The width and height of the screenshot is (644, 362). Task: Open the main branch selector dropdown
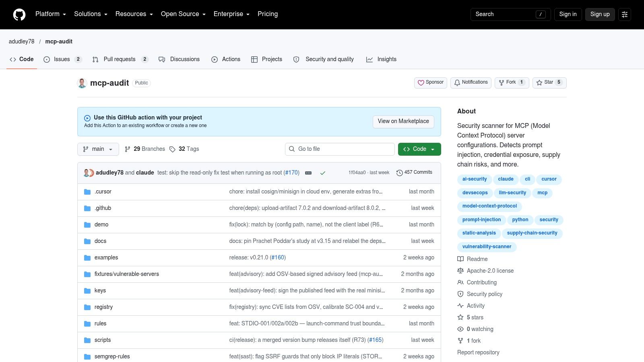click(98, 149)
